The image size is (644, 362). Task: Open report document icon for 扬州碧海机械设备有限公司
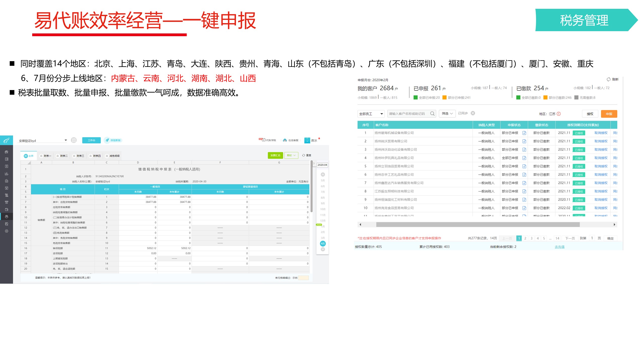tap(524, 133)
